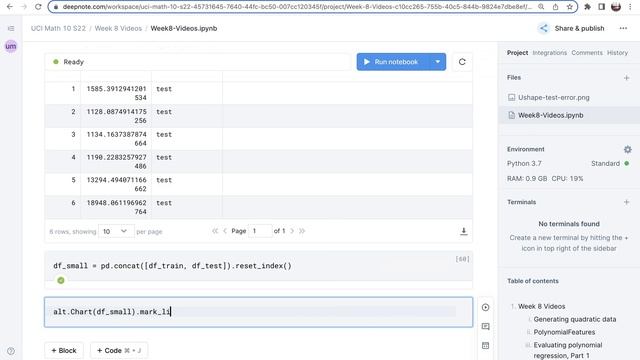Select the cell 13294.494071166662

(116, 184)
